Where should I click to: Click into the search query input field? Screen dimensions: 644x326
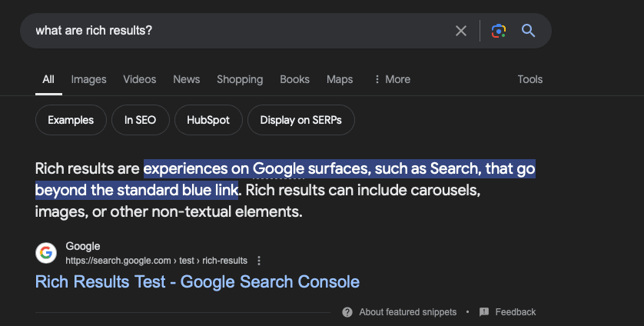click(231, 31)
